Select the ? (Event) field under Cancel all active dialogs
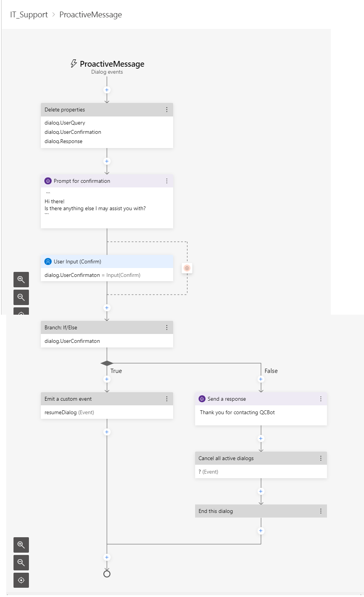The image size is (364, 597). tap(208, 471)
